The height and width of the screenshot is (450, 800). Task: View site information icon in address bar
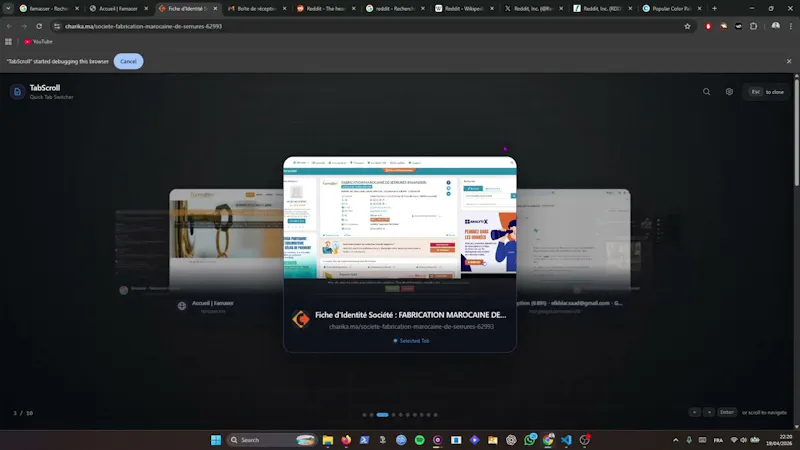57,26
